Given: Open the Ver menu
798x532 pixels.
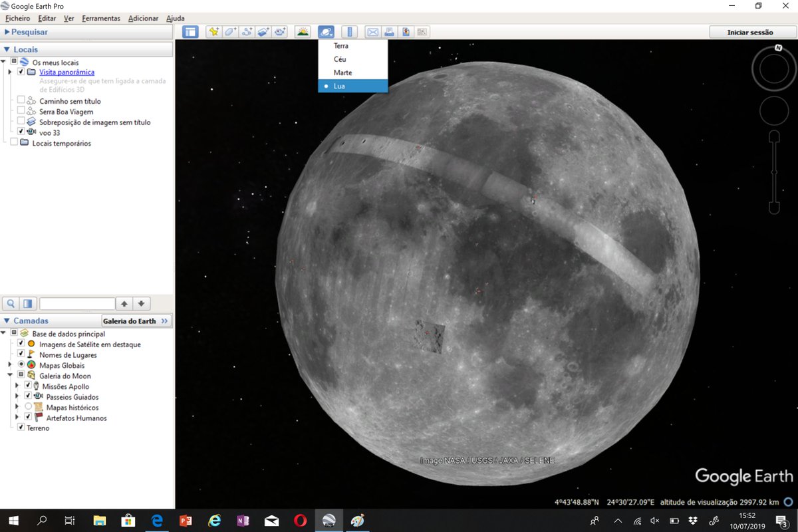Looking at the screenshot, I should 69,18.
